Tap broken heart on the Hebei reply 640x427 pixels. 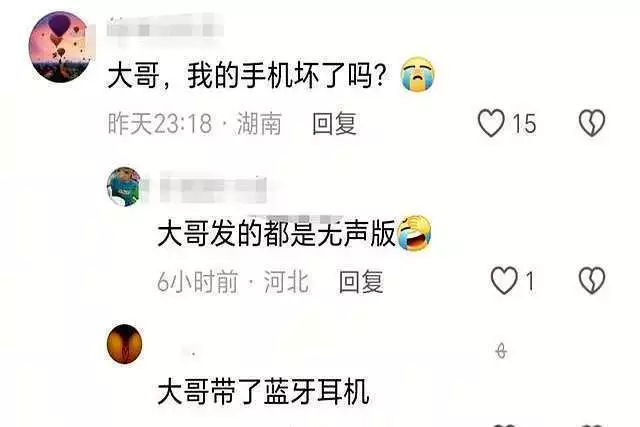point(592,281)
